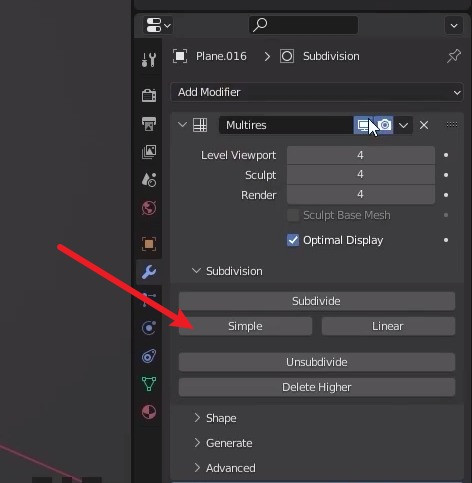Animate Level Viewport property dot
472x483 pixels.
click(x=446, y=155)
